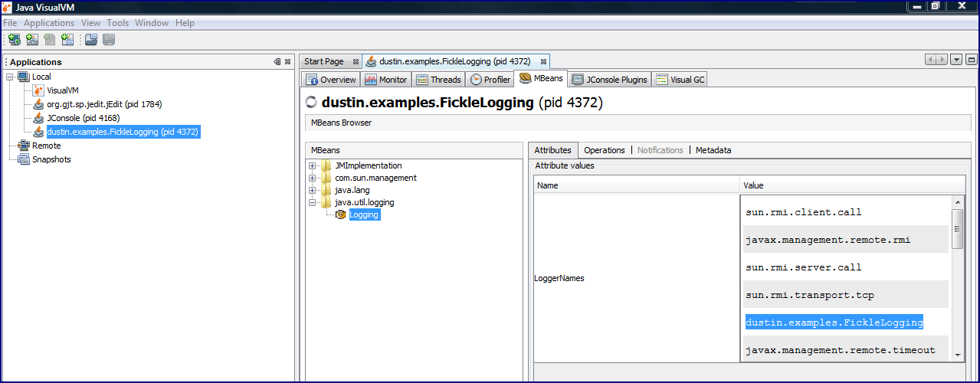Select JConsole (pid 4168) application entry
The height and width of the screenshot is (383, 980).
[84, 118]
